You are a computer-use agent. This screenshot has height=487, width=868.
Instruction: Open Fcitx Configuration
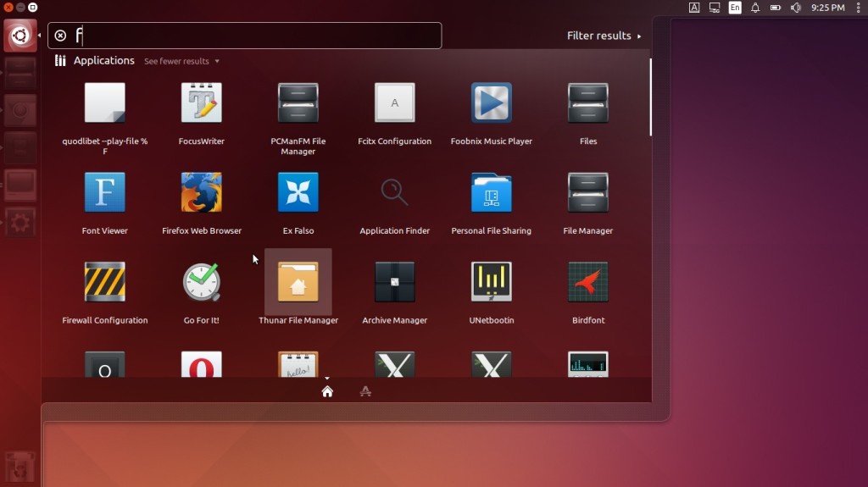coord(395,103)
